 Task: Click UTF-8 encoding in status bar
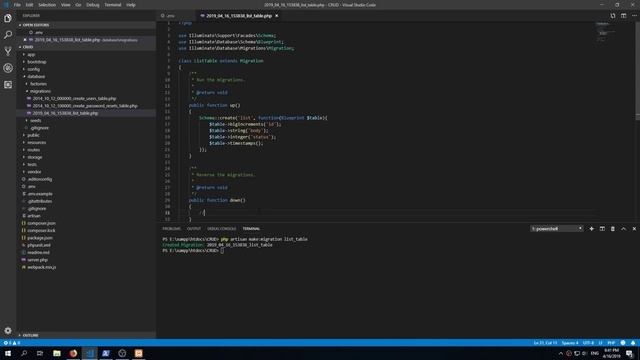pos(588,343)
